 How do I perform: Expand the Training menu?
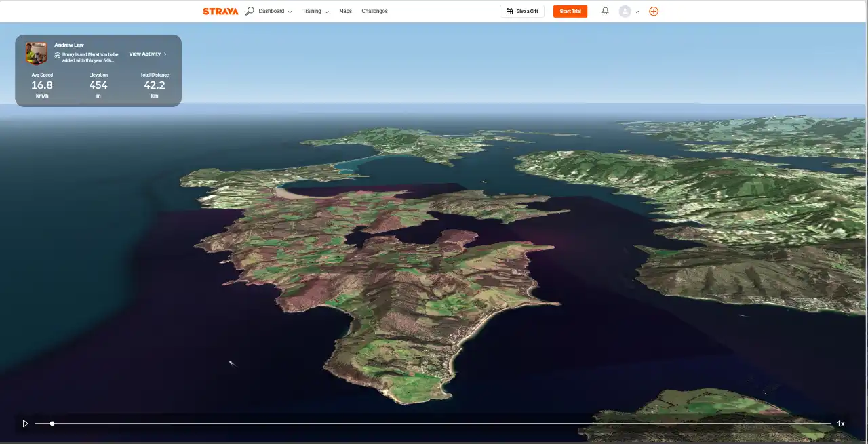click(x=315, y=11)
